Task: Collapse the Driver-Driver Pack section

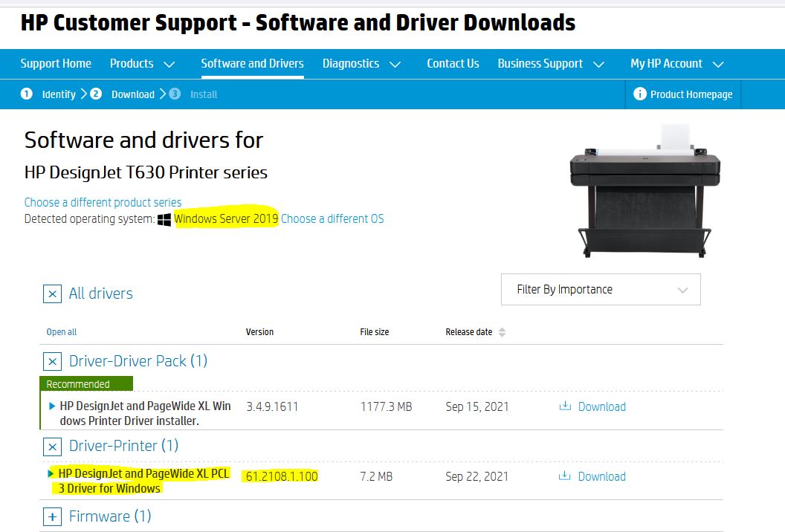Action: pos(52,361)
